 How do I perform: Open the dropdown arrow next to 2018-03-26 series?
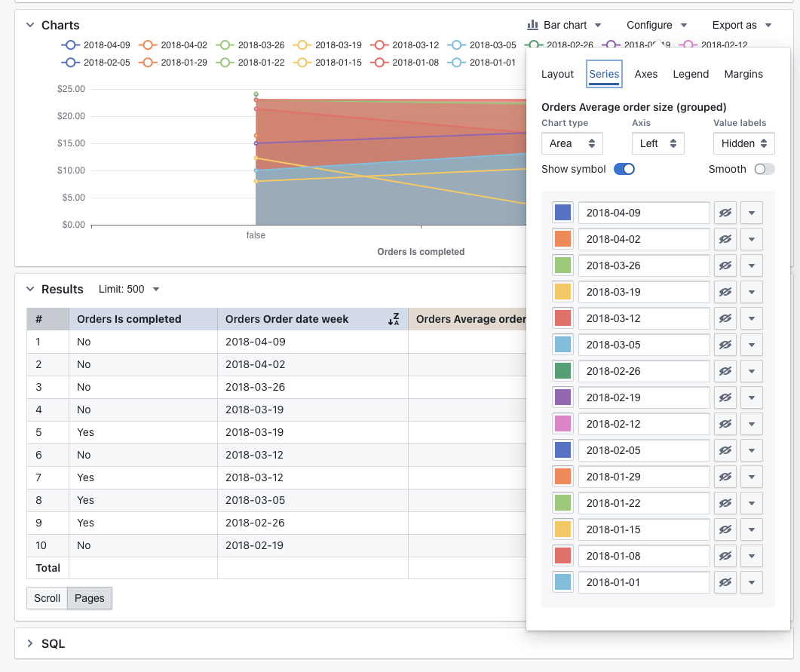coord(752,265)
